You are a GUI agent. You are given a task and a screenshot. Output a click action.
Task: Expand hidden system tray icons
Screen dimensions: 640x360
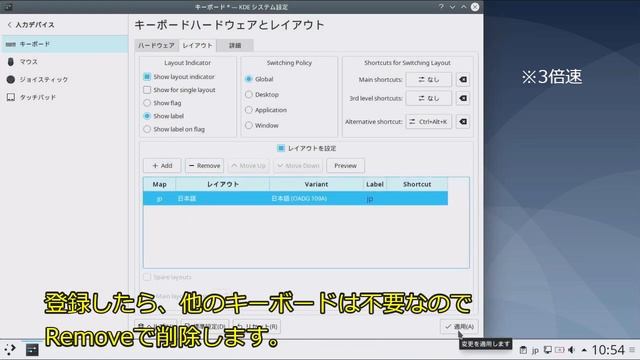(x=584, y=350)
